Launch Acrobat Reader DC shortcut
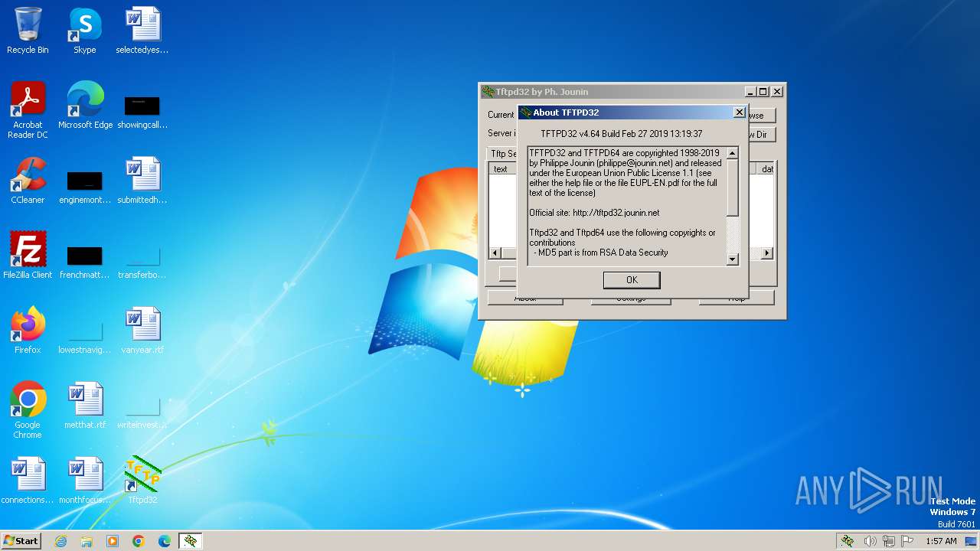 pyautogui.click(x=28, y=110)
